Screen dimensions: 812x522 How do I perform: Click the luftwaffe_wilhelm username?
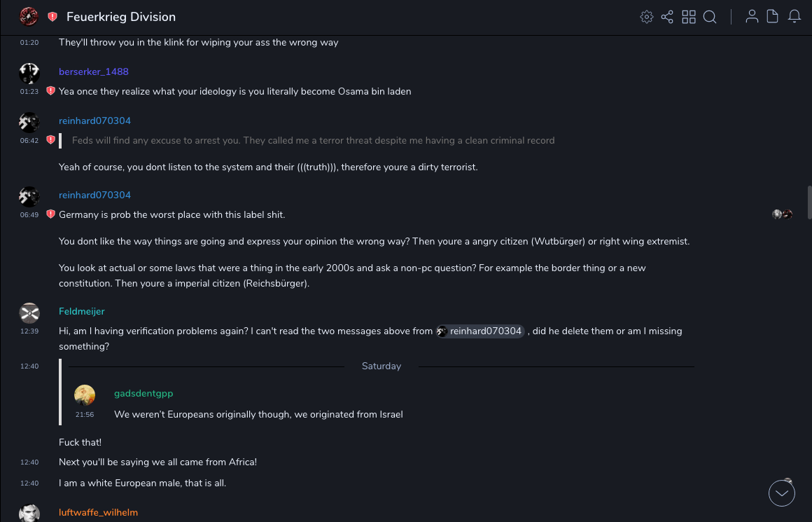pos(98,512)
